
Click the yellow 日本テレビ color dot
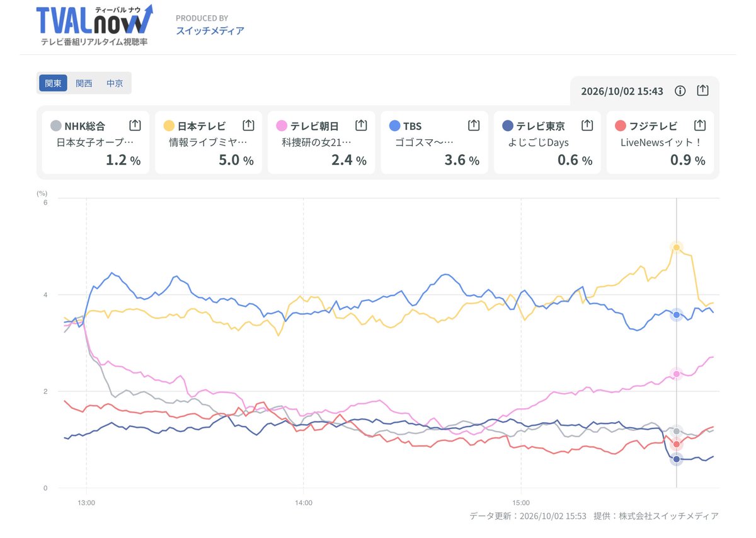[x=169, y=126]
